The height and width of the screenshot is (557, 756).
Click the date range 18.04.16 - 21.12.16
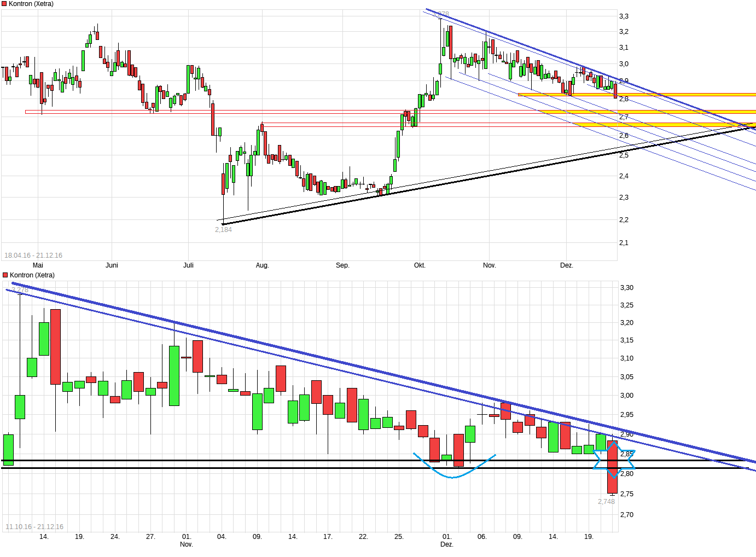coord(34,255)
